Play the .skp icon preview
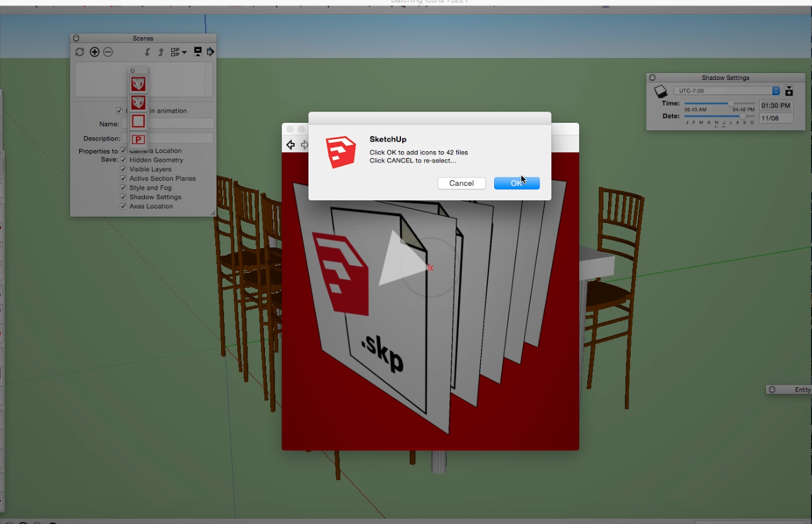The width and height of the screenshot is (812, 524). coord(403,258)
